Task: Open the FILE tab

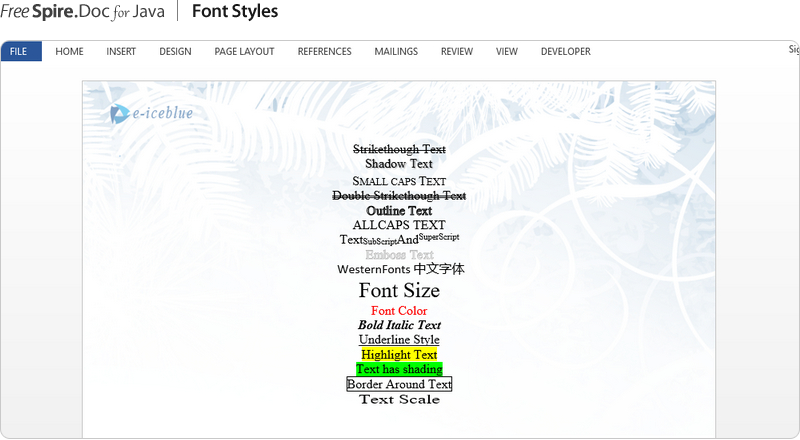Action: tap(21, 51)
